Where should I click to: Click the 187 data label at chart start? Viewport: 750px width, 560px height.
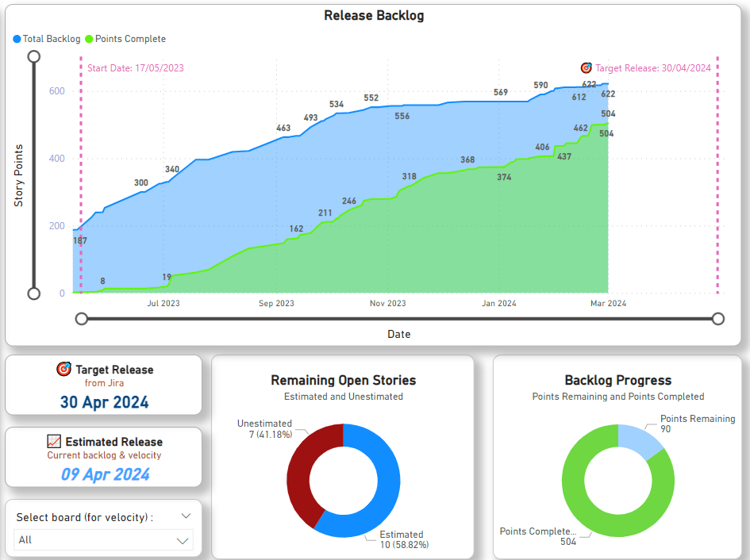[80, 240]
